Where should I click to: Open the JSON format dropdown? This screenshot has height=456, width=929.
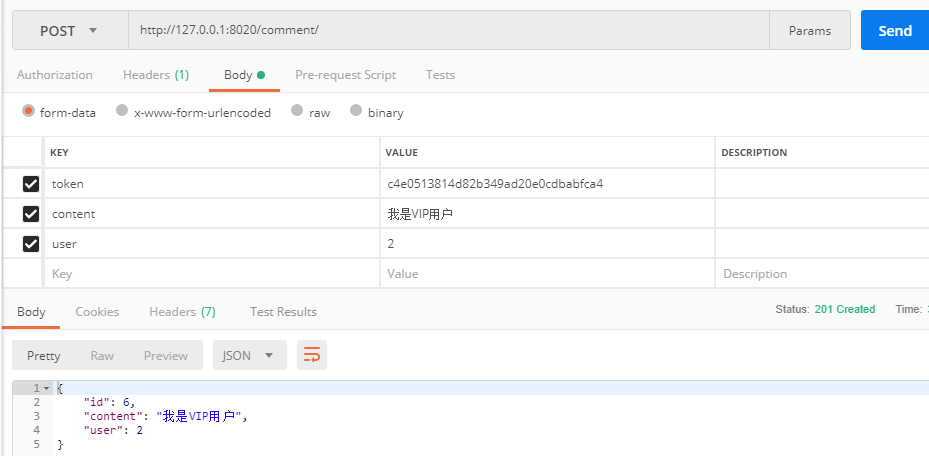pos(249,355)
